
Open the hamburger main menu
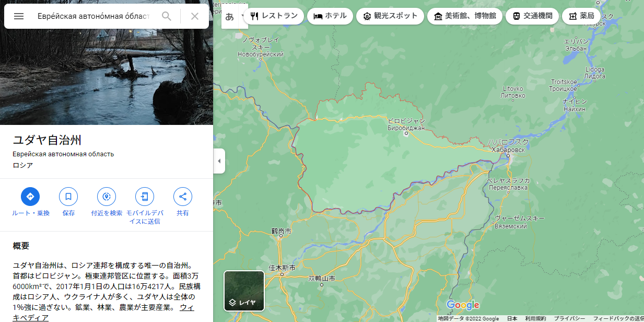(19, 16)
